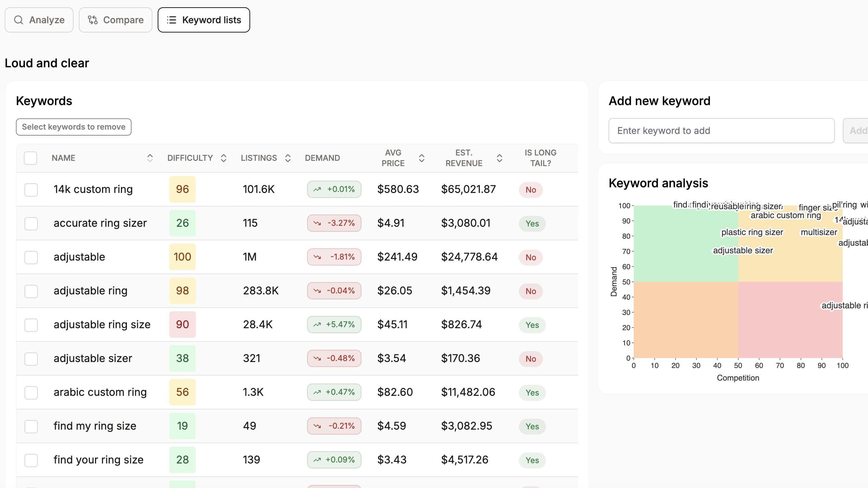The width and height of the screenshot is (868, 488).
Task: Click the Compare arrows icon
Action: coord(93,20)
